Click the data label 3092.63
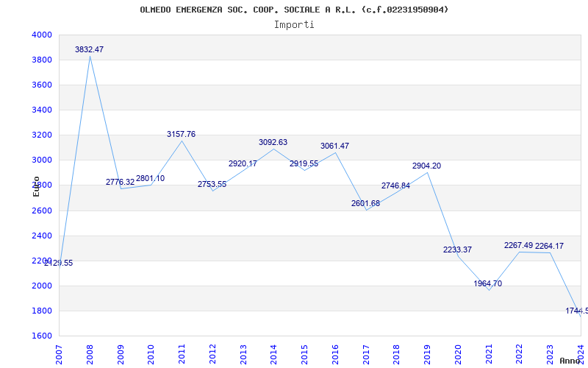588x368 pixels. coord(273,142)
